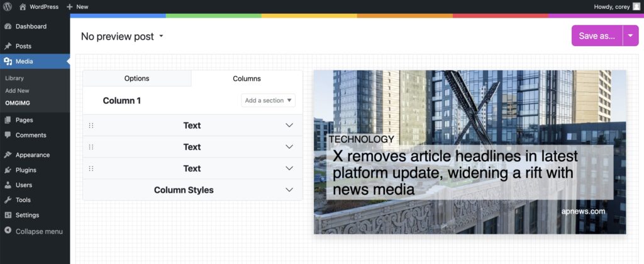Screen dimensions: 644x264
Task: Click the Users person icon
Action: click(x=8, y=185)
